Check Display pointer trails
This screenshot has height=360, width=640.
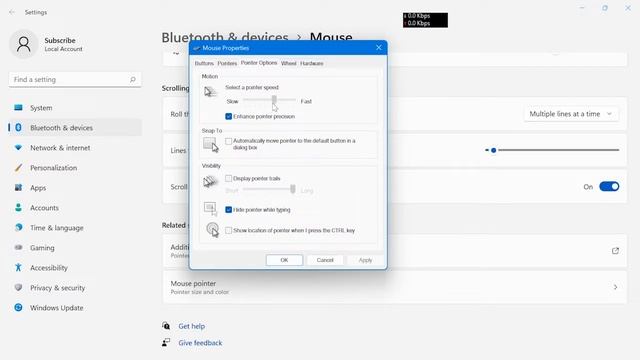point(229,178)
